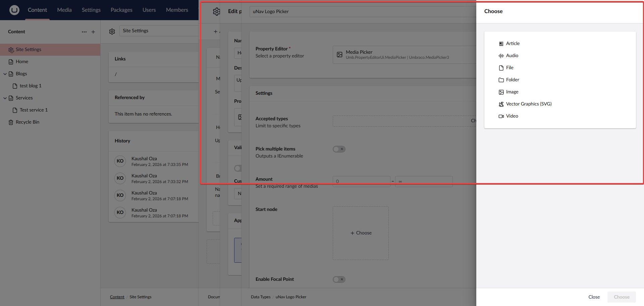Click the Media Picker image icon

[339, 55]
